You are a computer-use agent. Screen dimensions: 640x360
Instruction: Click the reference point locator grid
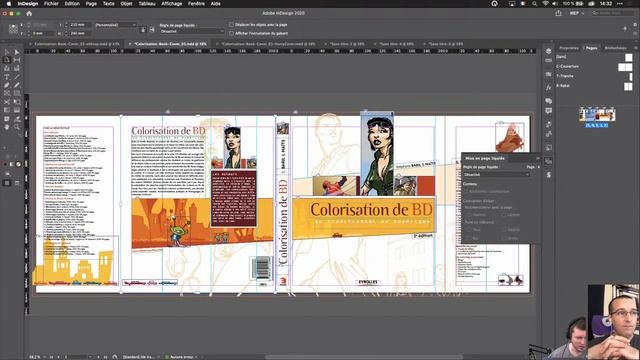pos(13,29)
